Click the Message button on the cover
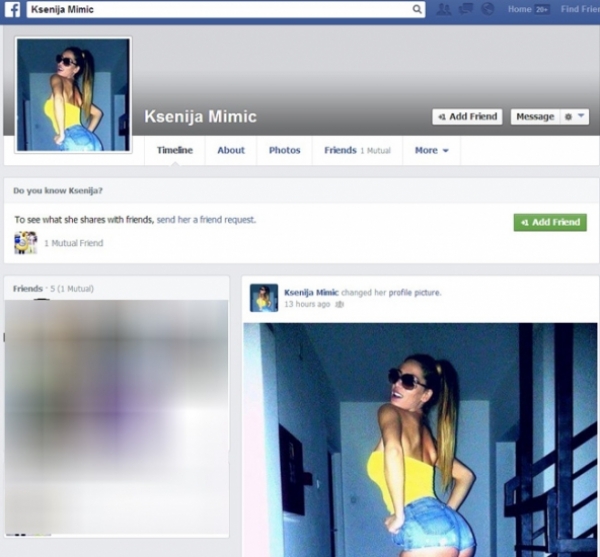 coord(535,117)
